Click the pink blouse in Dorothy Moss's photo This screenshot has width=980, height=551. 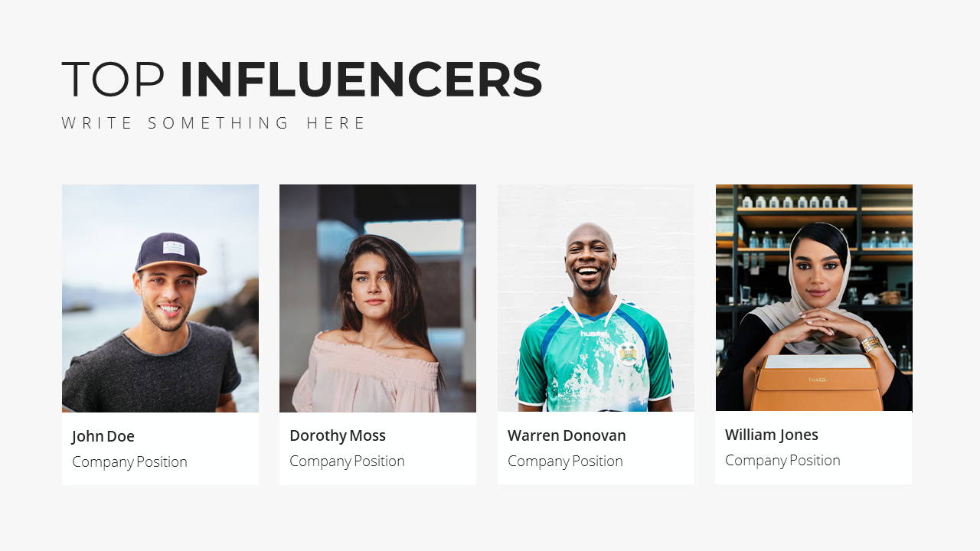[x=367, y=373]
